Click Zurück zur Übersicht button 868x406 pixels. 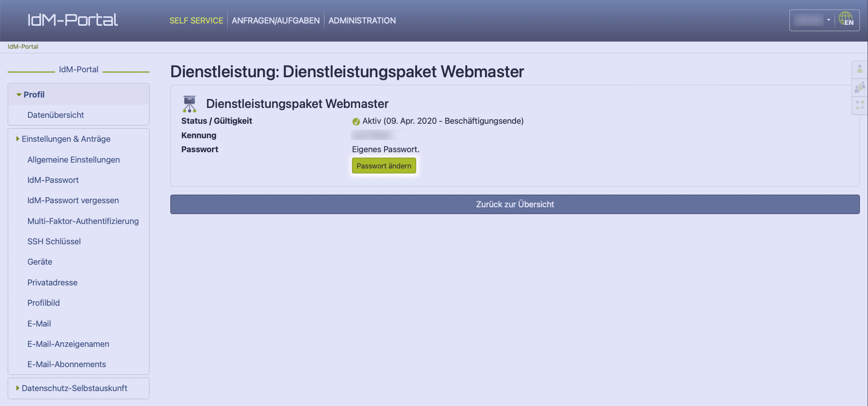click(515, 205)
